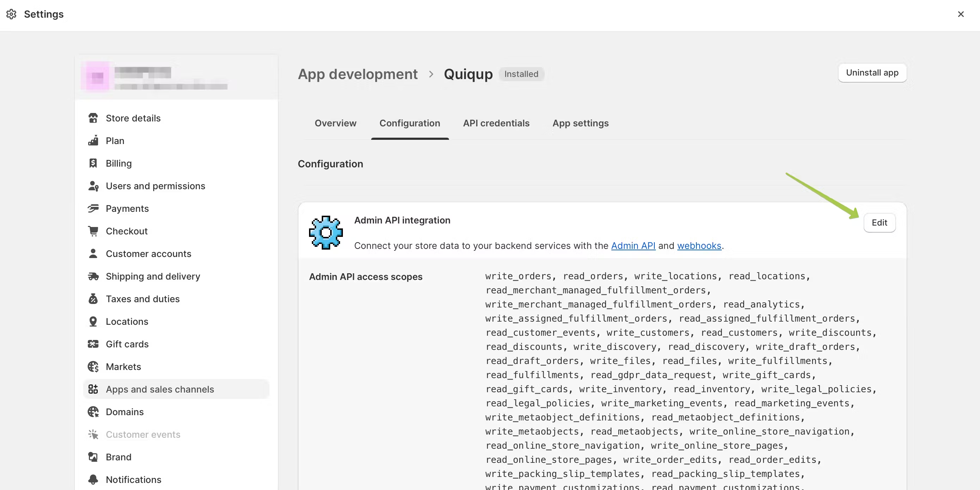Viewport: 980px width, 490px height.
Task: Open Users and permissions settings
Action: (155, 186)
